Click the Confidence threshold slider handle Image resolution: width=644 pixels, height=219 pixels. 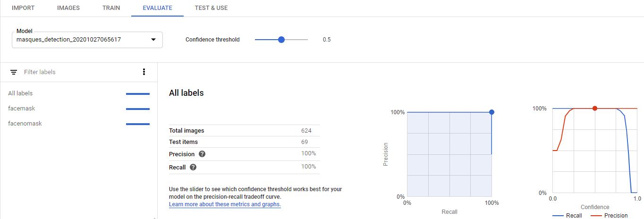tap(281, 40)
